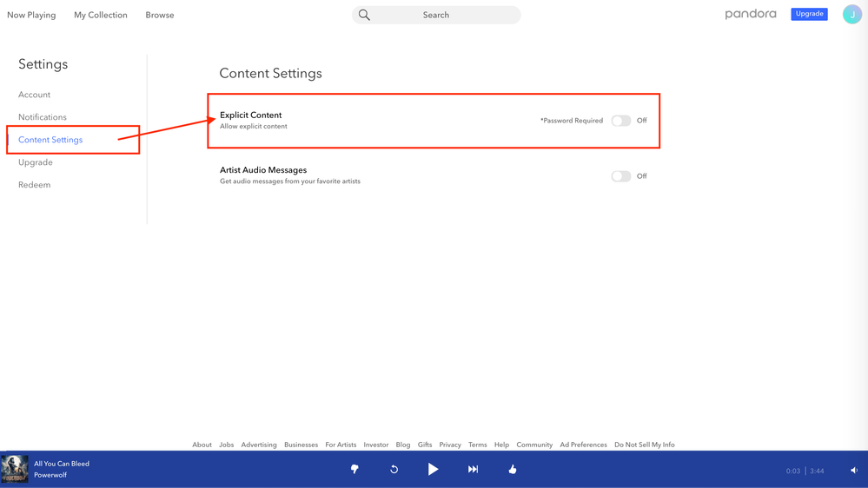This screenshot has width=868, height=488.
Task: Turn on Artist Audio Messages toggle
Action: tap(620, 176)
